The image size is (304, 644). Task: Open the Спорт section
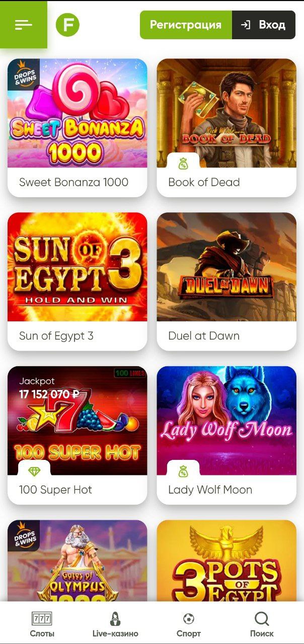click(x=189, y=624)
